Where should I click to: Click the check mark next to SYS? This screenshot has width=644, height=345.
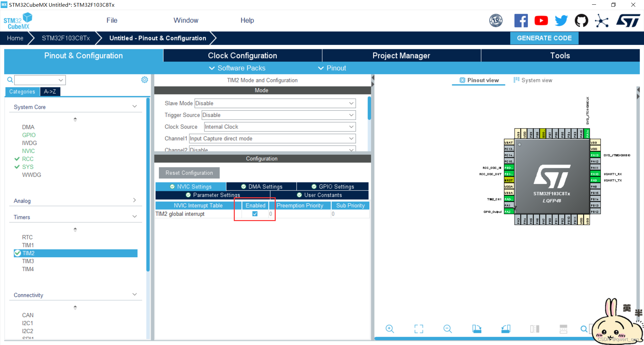(17, 167)
